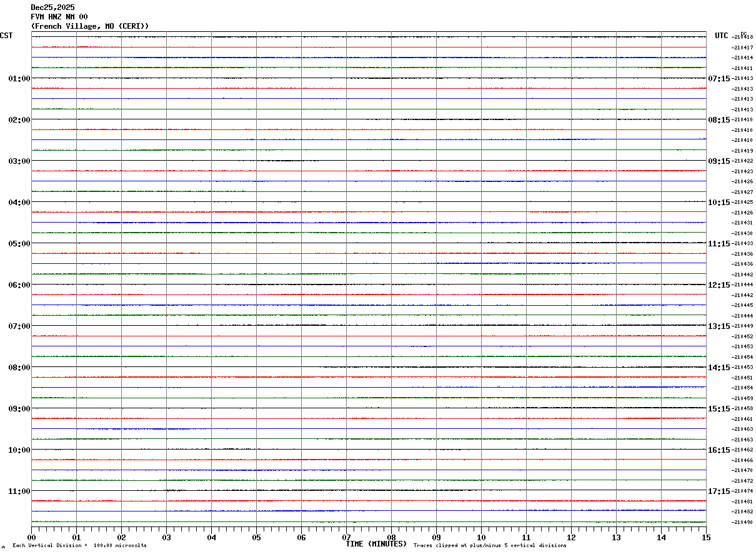Click the DC offset value -210449
756x554 pixels.
[x=742, y=326]
